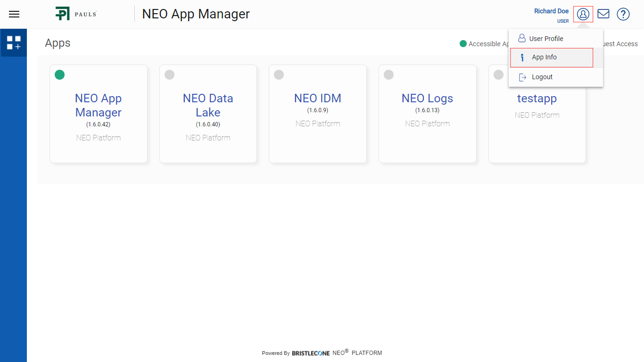Open the hamburger navigation menu
644x362 pixels.
point(14,14)
